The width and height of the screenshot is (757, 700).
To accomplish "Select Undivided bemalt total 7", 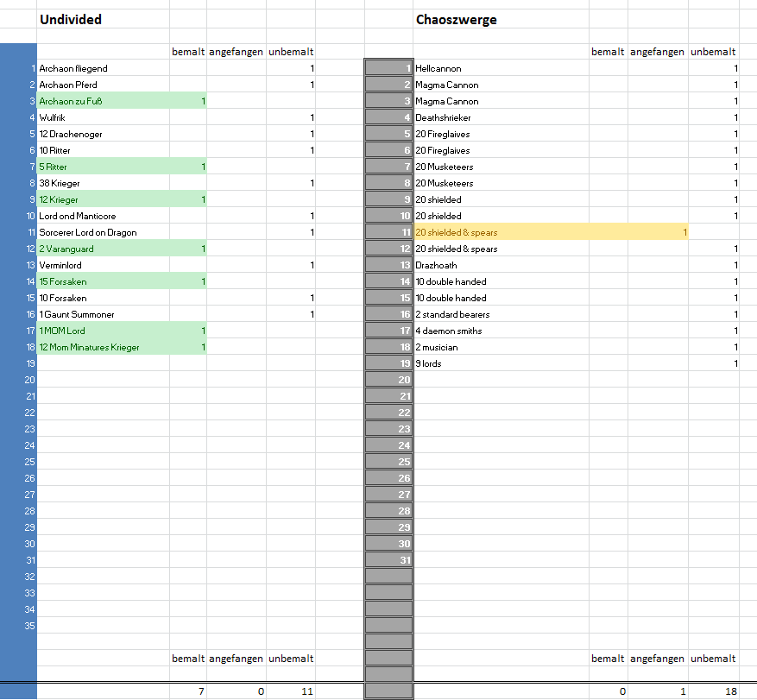I will [x=188, y=691].
